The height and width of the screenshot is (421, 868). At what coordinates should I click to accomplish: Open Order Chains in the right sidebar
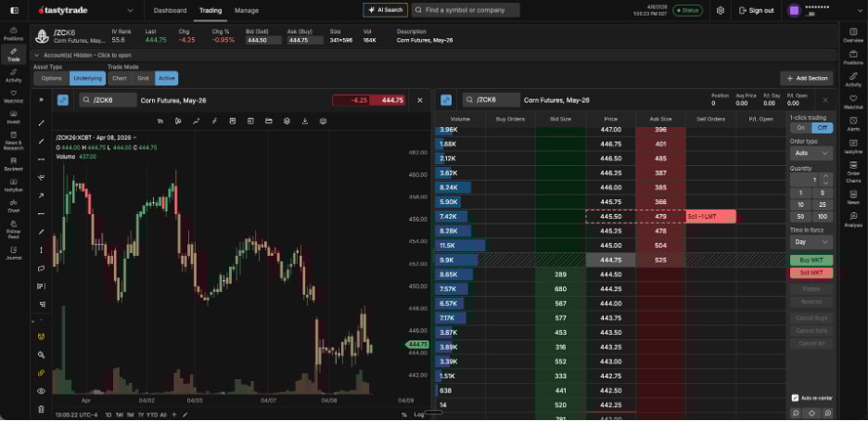[853, 172]
